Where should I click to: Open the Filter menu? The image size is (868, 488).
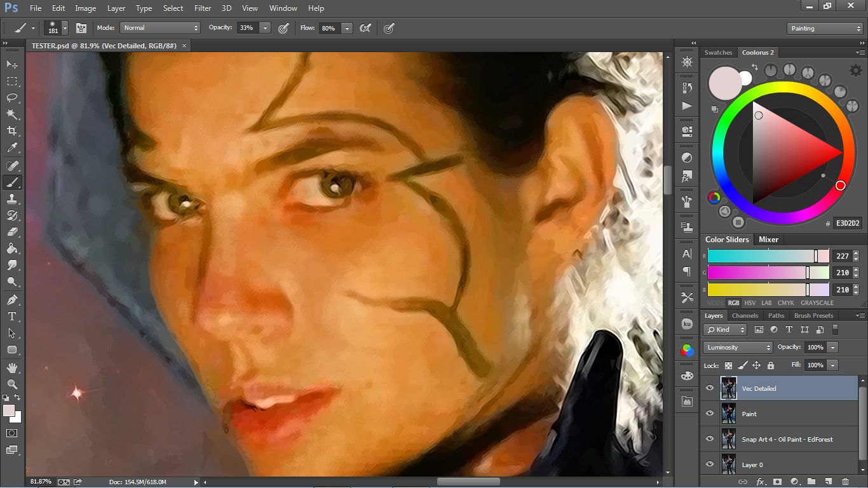(x=203, y=8)
